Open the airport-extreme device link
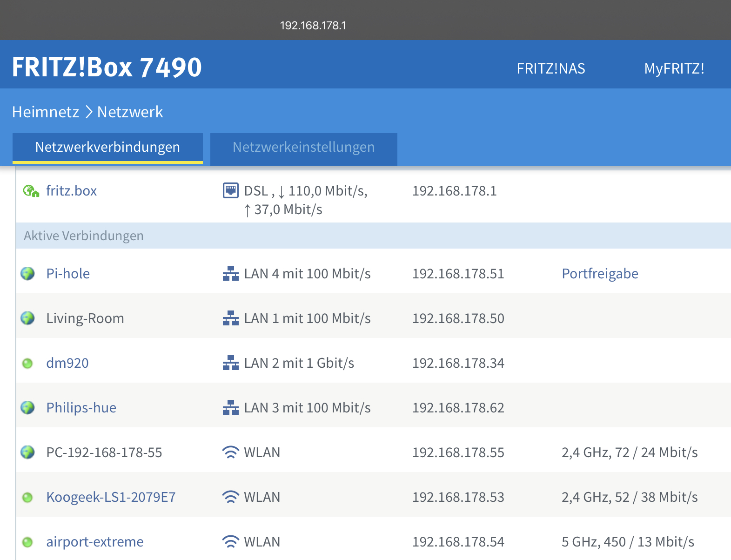731x560 pixels. [95, 542]
